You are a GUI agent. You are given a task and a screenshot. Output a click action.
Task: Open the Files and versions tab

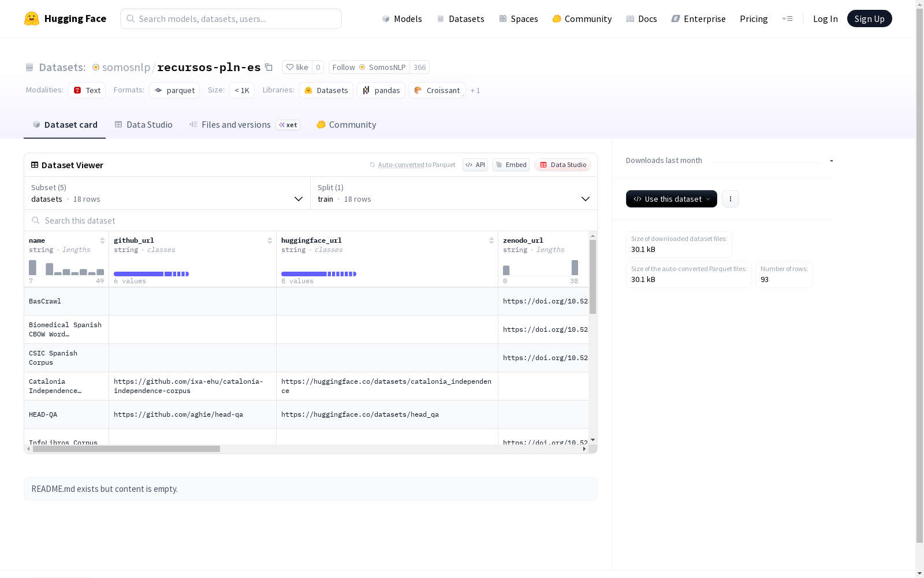coord(244,125)
